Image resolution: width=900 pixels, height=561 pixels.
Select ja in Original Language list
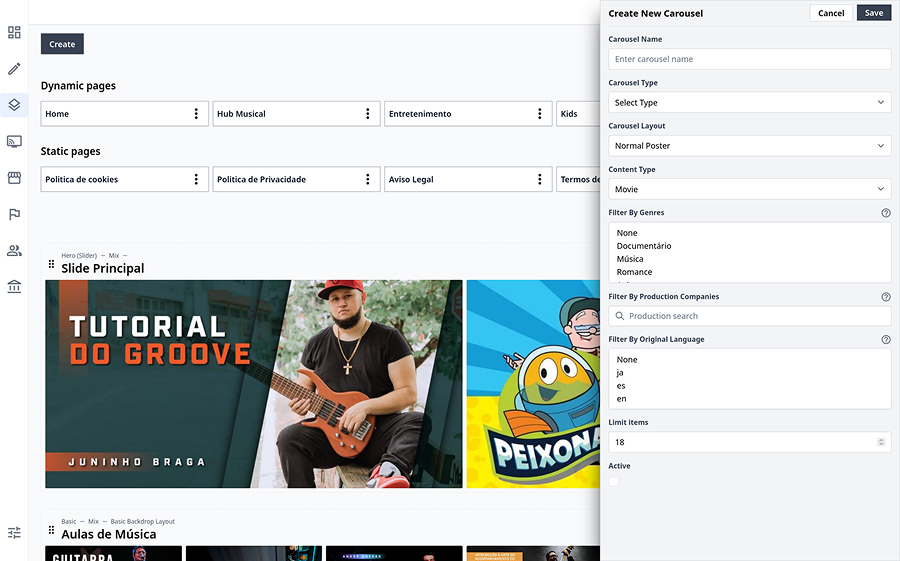pyautogui.click(x=620, y=373)
